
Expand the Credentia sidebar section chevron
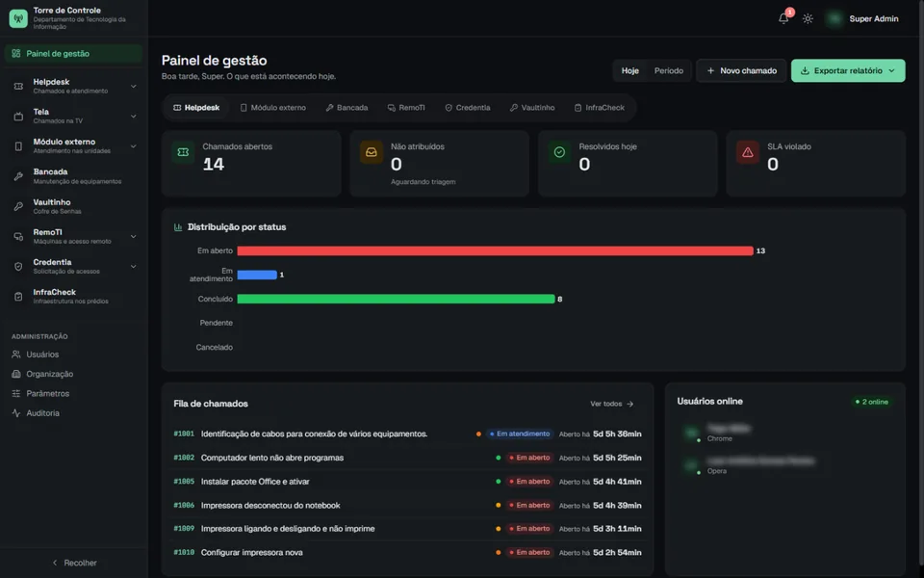pyautogui.click(x=134, y=267)
